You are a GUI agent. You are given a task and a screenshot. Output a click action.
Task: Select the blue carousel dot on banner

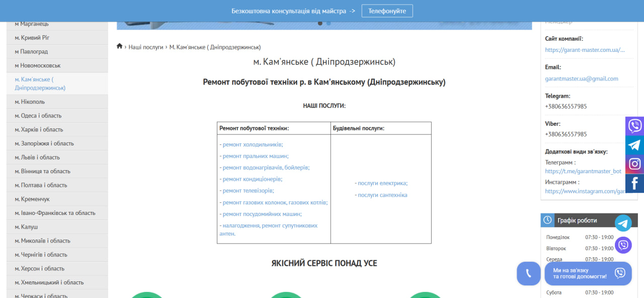[329, 23]
